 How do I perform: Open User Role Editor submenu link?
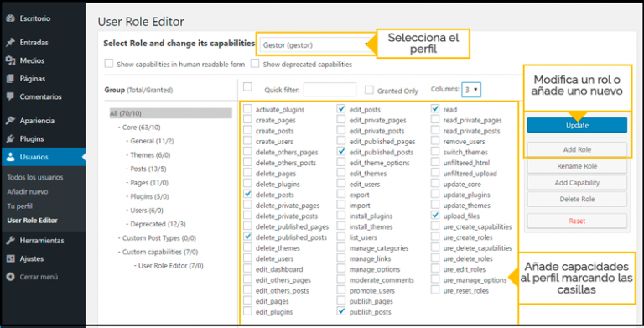click(32, 221)
